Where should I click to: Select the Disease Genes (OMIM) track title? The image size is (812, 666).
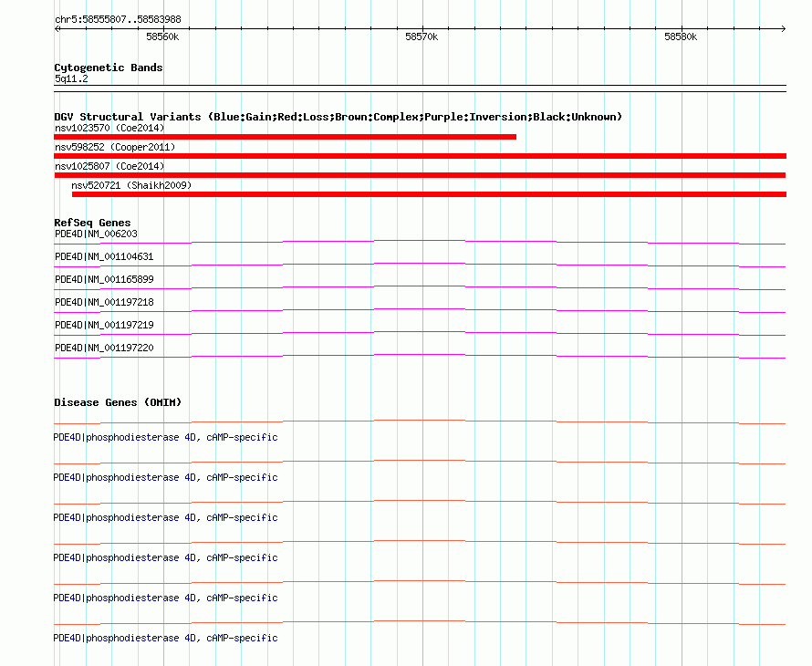[118, 402]
